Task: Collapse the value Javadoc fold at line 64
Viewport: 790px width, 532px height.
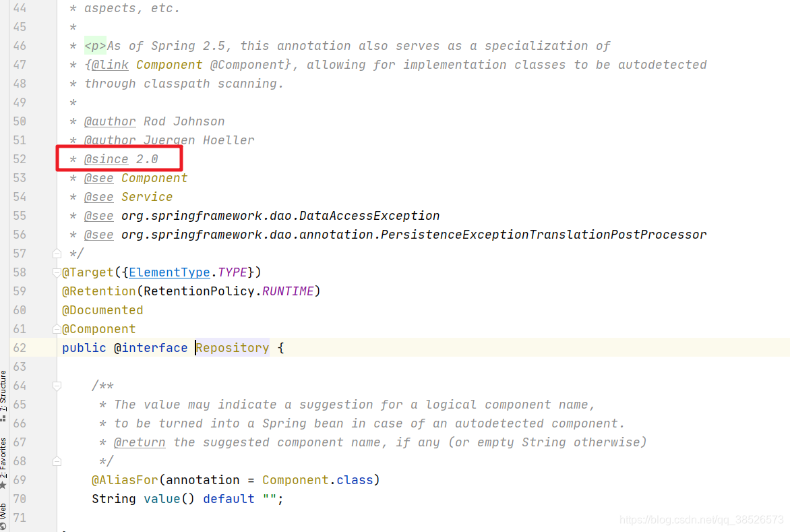Action: (57, 386)
